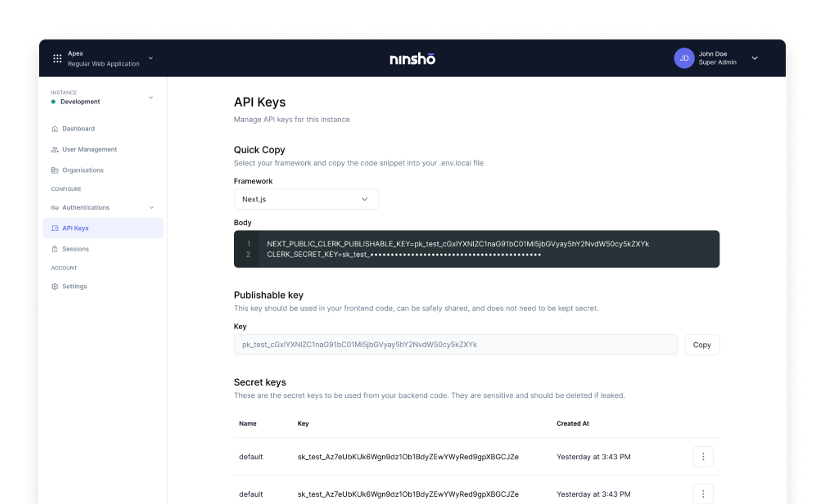Viewport: 825px width, 504px height.
Task: Click the Sessions lock icon
Action: (x=55, y=249)
